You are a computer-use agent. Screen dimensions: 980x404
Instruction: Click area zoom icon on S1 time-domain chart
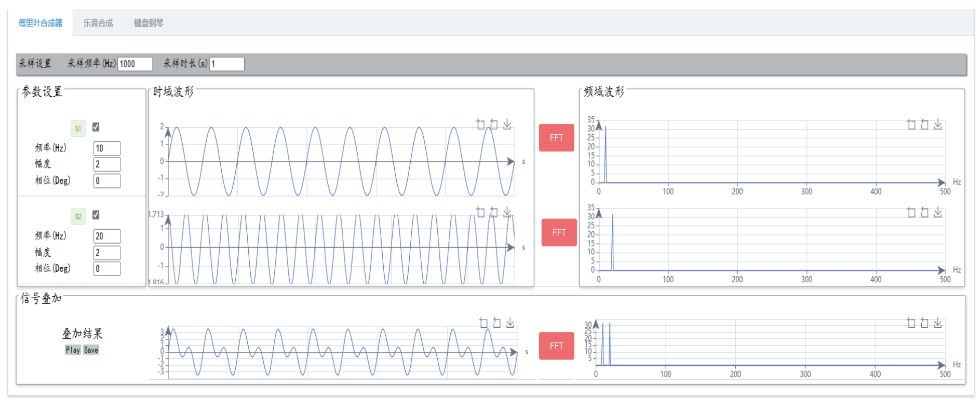point(480,124)
